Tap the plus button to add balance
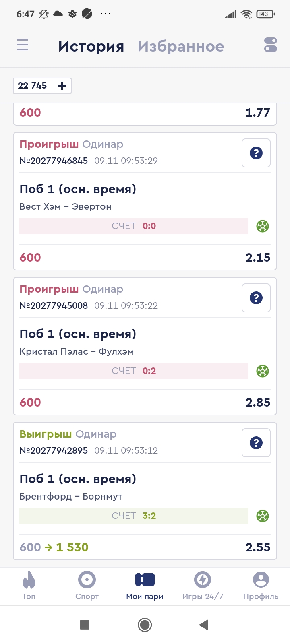 pos(62,86)
